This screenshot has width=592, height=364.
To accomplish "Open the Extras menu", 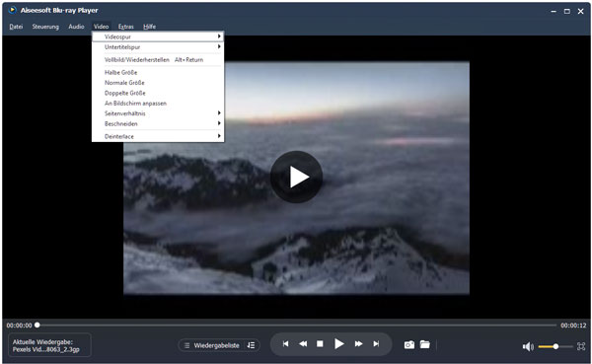I will pyautogui.click(x=125, y=27).
